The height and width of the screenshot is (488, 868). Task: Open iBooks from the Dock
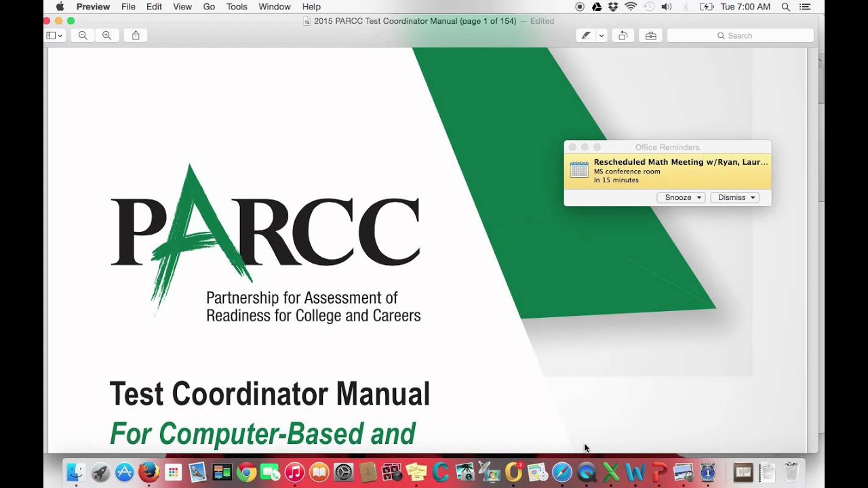pos(319,472)
